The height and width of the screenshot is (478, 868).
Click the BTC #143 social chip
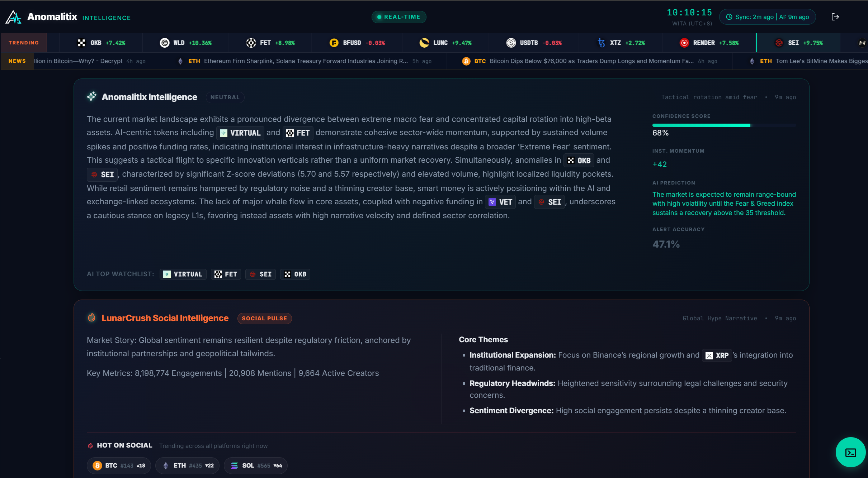tap(119, 465)
